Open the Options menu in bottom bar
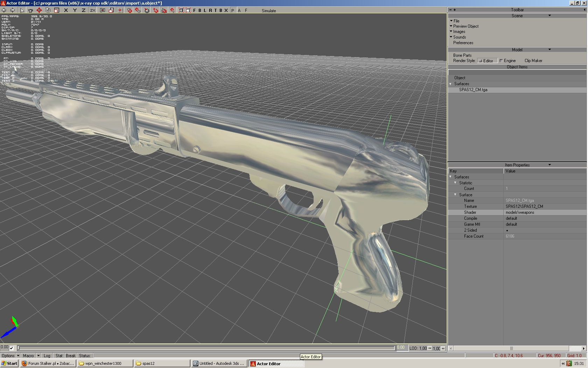The image size is (588, 368). click(8, 355)
